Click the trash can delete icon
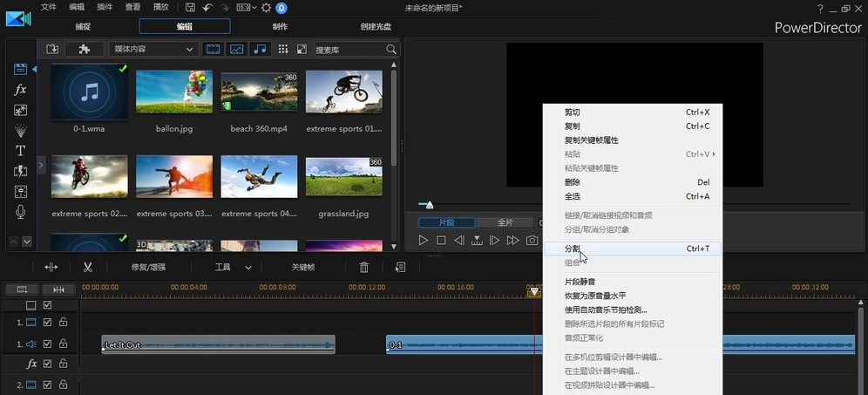This screenshot has height=395, width=868. click(364, 267)
